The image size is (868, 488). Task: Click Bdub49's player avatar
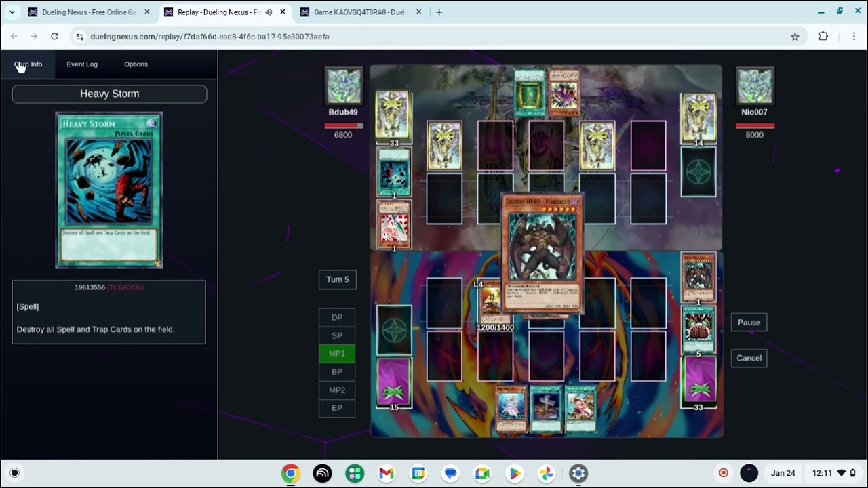[344, 86]
